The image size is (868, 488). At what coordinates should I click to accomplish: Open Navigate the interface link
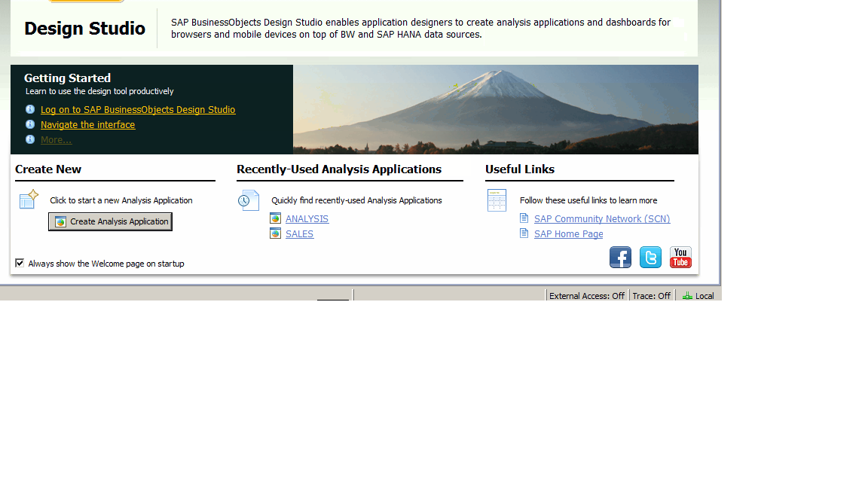click(x=88, y=124)
